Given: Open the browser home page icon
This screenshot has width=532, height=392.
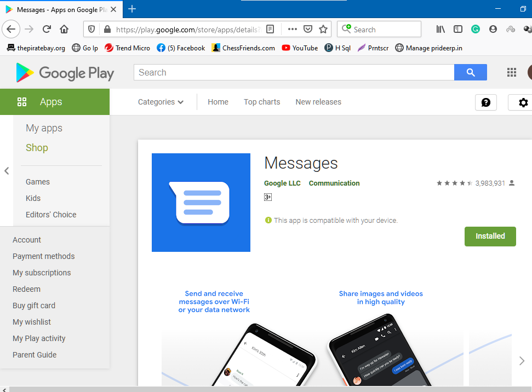Looking at the screenshot, I should coord(64,29).
